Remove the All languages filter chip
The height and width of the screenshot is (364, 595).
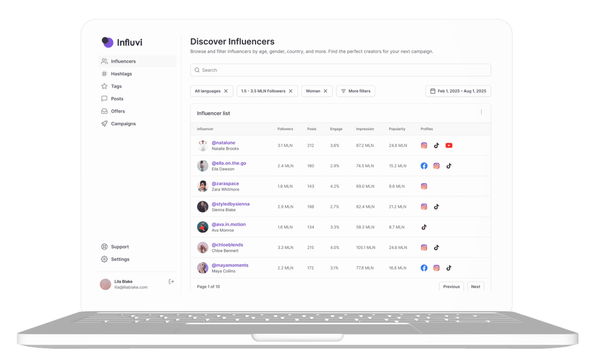[226, 91]
